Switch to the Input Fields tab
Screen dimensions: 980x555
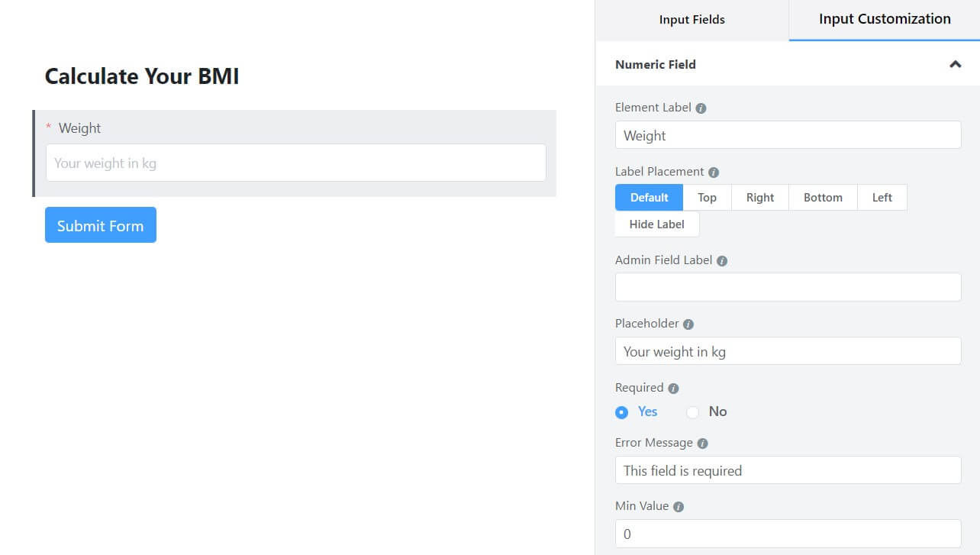[691, 19]
